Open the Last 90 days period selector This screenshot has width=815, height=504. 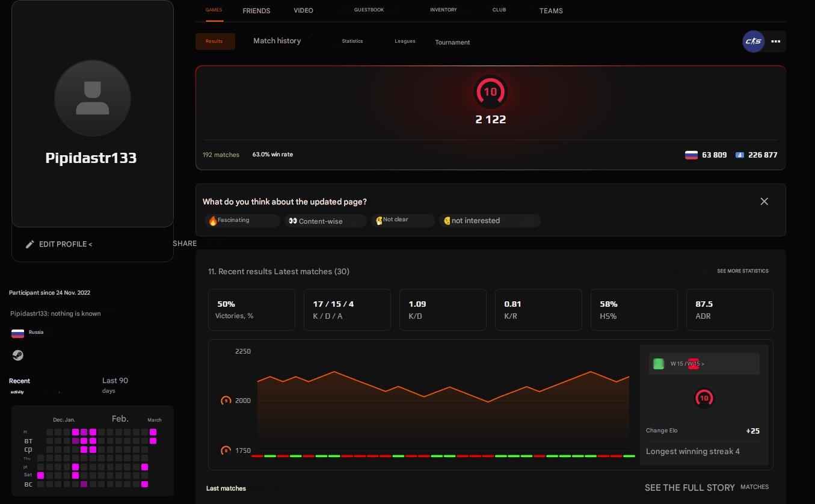(115, 385)
